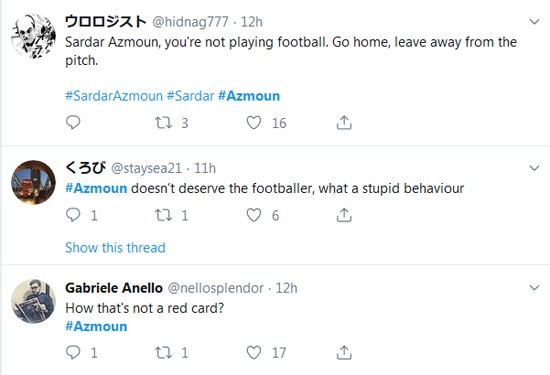Share the @hidnag777 tweet
The image size is (550, 375).
[344, 123]
